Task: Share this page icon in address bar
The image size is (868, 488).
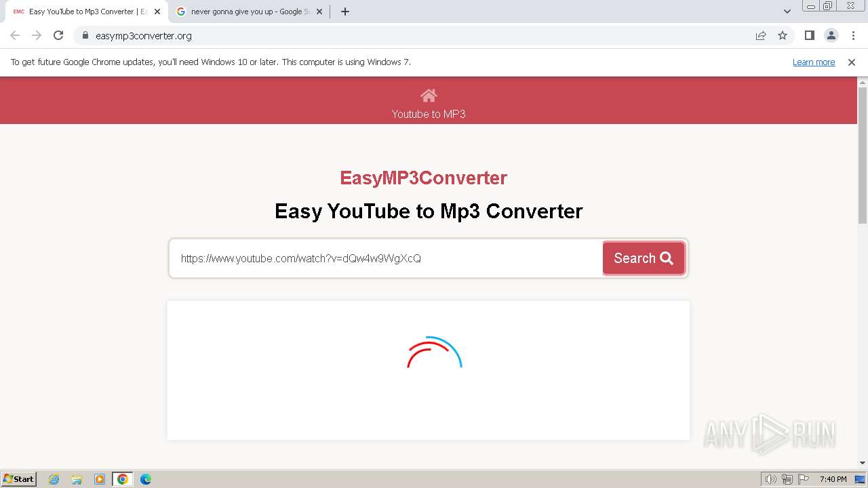Action: 761,36
